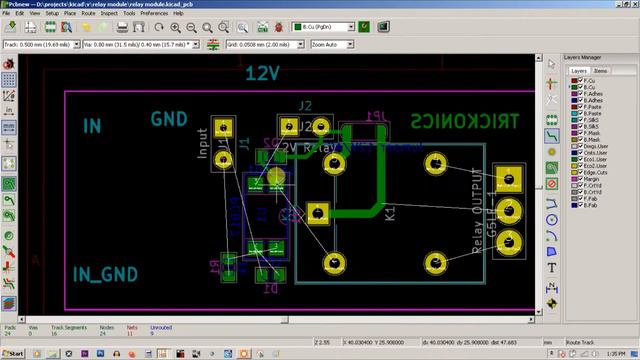640x360 pixels.
Task: Click the horizontal scrollbar thumb under canvas
Action: point(285,320)
